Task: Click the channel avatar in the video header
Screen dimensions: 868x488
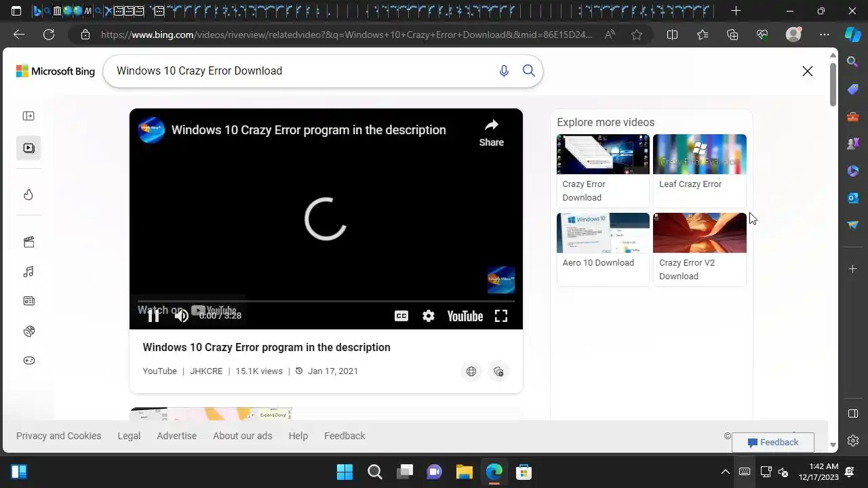Action: click(151, 129)
